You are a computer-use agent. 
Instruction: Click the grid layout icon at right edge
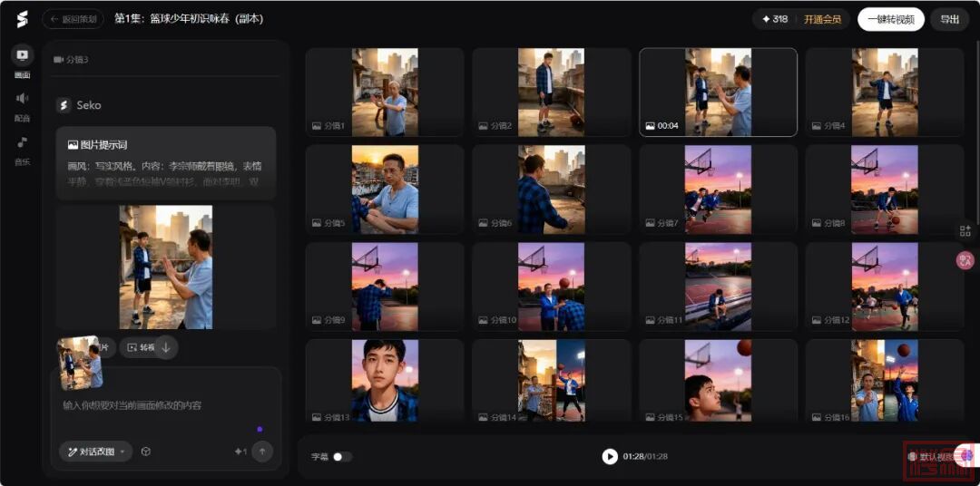[x=965, y=231]
